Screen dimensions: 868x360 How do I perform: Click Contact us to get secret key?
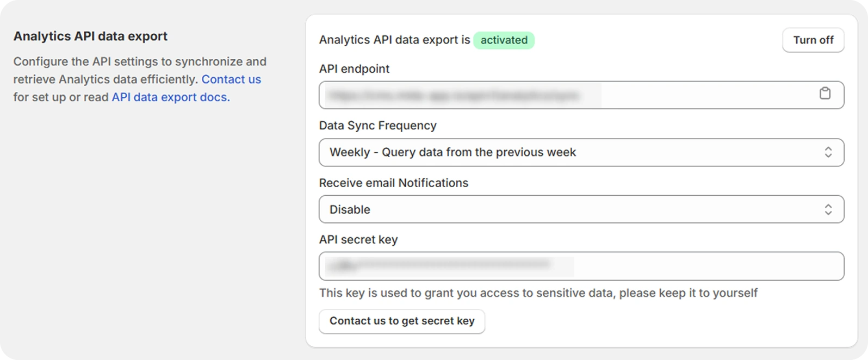click(x=402, y=321)
